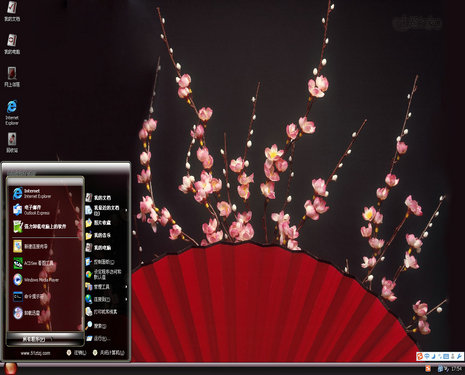Expand the recent documents submenu arrow
The height and width of the screenshot is (375, 465).
[126, 210]
